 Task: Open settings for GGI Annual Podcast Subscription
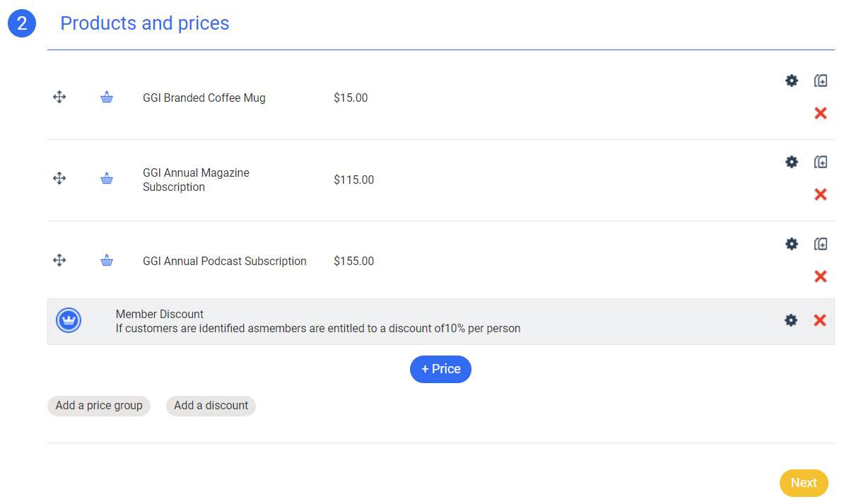pyautogui.click(x=792, y=244)
